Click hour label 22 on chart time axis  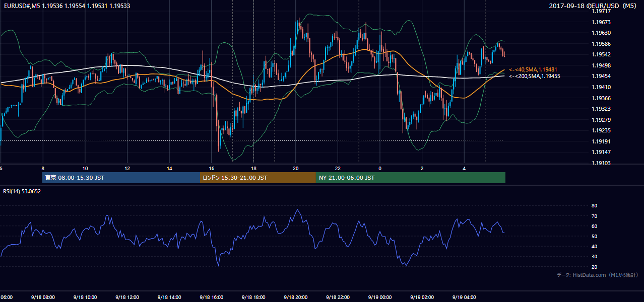pyautogui.click(x=338, y=168)
